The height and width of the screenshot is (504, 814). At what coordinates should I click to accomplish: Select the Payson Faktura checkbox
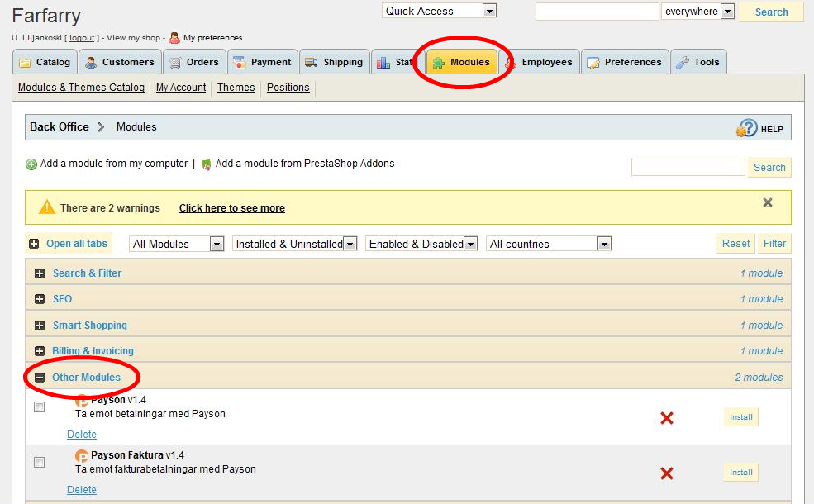coord(39,462)
